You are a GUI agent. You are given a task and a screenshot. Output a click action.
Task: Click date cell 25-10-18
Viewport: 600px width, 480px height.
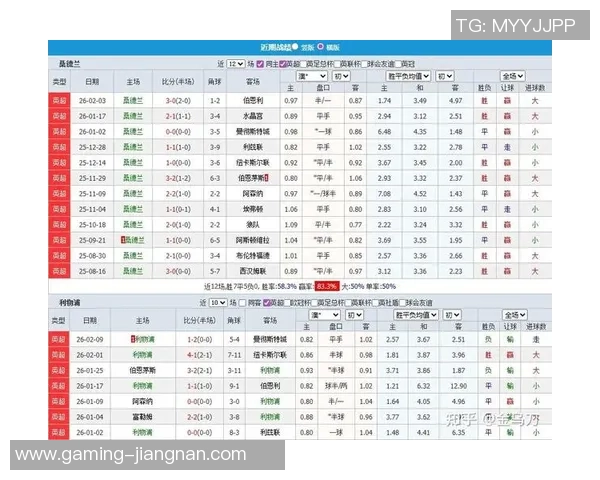click(92, 225)
